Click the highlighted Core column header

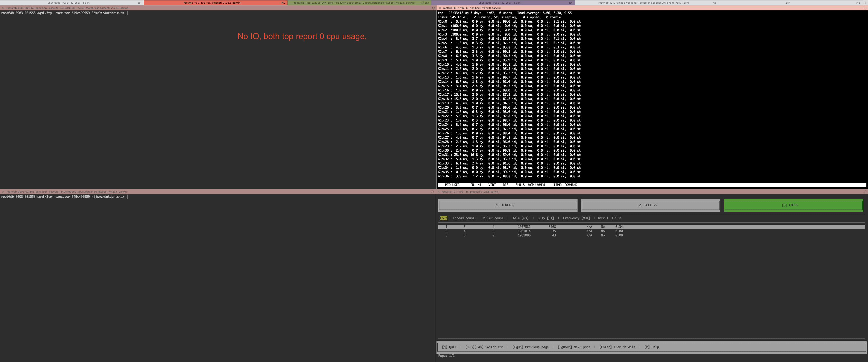click(443, 218)
